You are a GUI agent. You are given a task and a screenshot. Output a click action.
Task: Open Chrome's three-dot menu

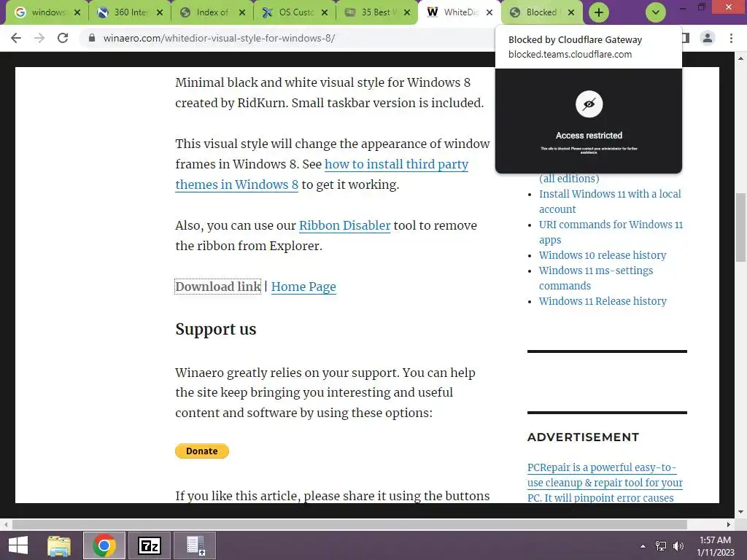click(731, 38)
